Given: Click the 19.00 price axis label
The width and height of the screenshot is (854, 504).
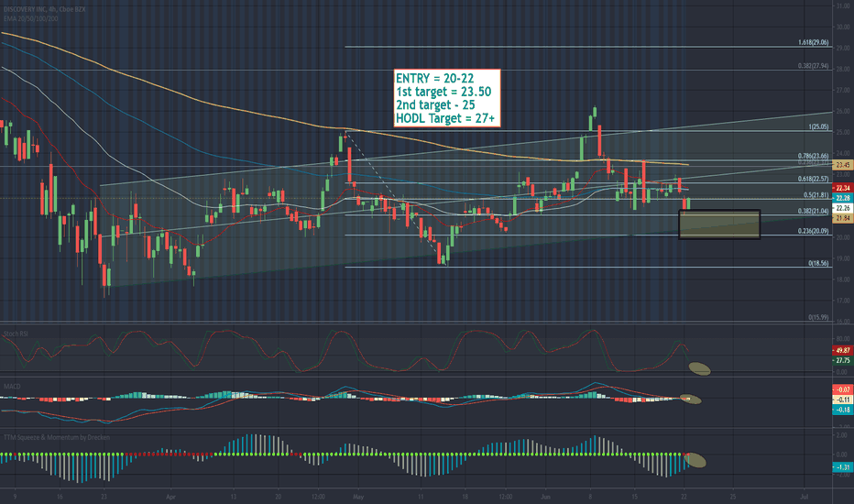Looking at the screenshot, I should tap(843, 258).
